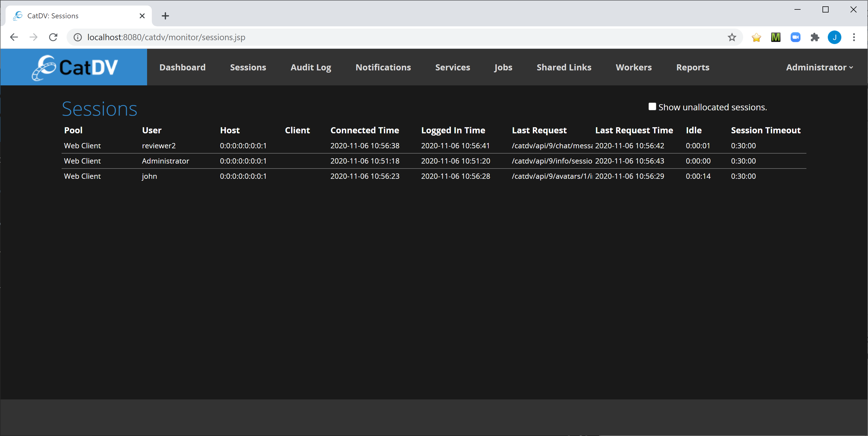This screenshot has height=436, width=868.
Task: Click the Last Request Time header
Action: pos(634,130)
